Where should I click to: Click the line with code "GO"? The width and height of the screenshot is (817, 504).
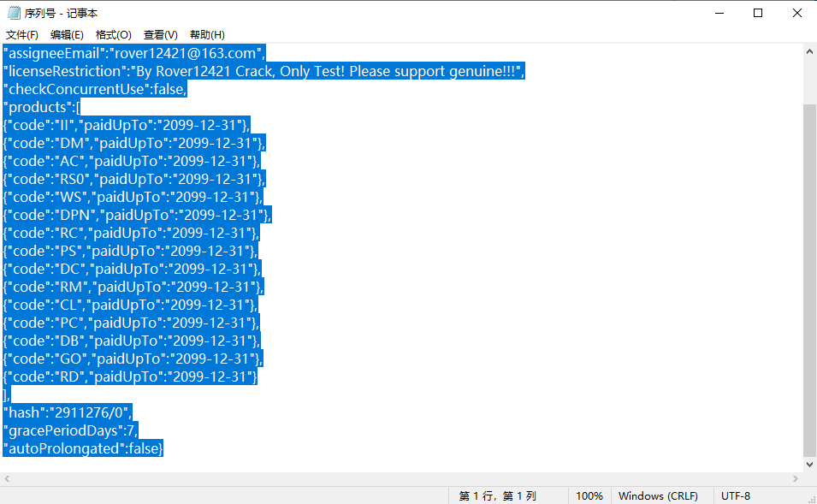point(133,359)
